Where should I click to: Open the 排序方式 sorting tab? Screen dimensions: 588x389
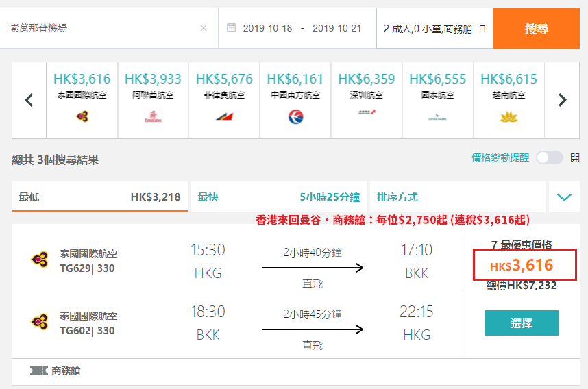pos(458,197)
